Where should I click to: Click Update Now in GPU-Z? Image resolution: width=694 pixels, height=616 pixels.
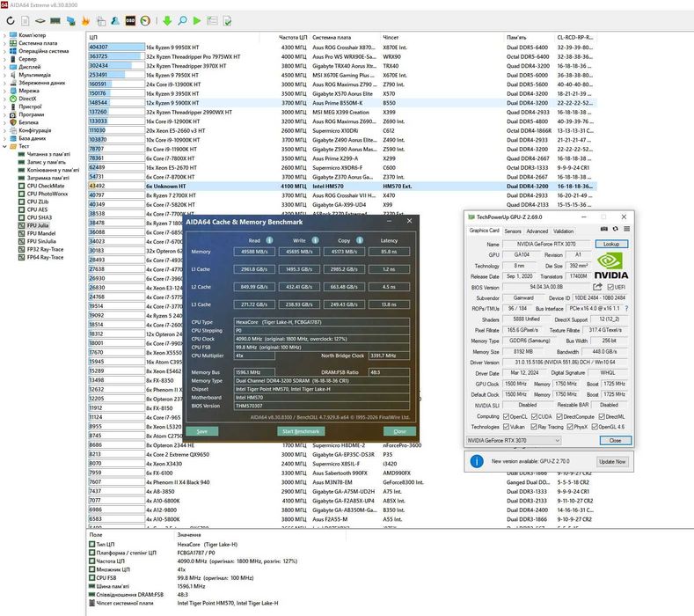point(612,461)
